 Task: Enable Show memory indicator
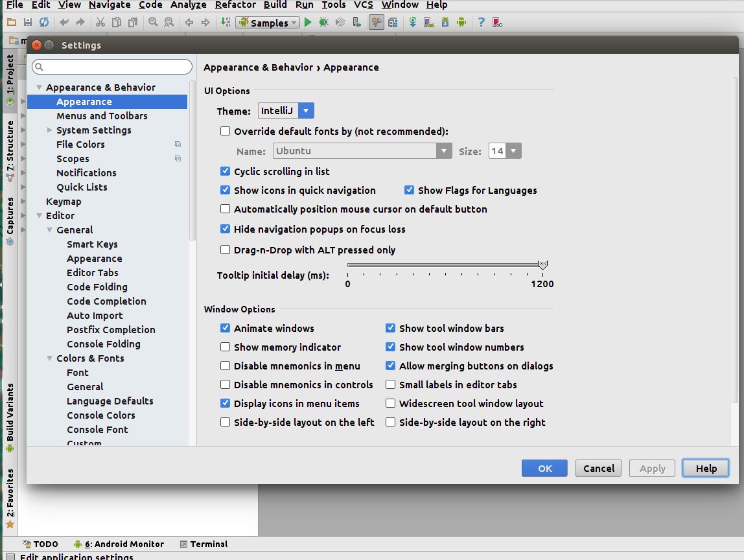pos(226,347)
